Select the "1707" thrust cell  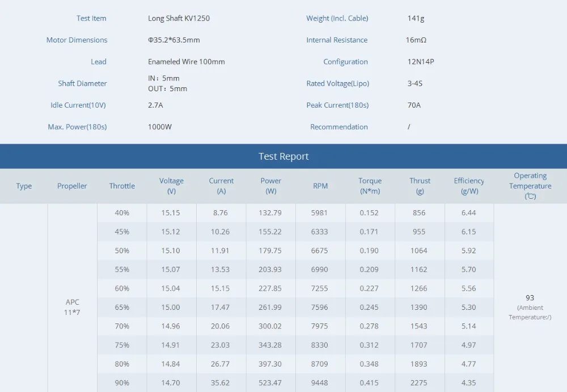419,345
